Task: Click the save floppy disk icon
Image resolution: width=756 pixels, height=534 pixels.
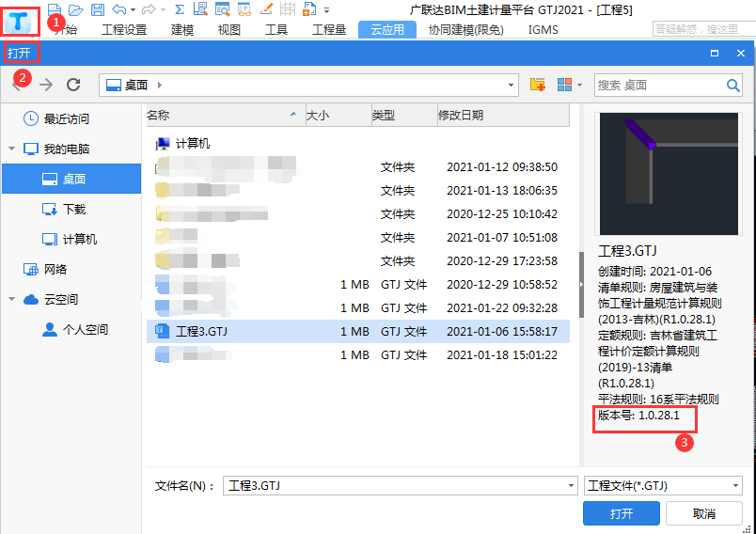Action: pos(98,9)
